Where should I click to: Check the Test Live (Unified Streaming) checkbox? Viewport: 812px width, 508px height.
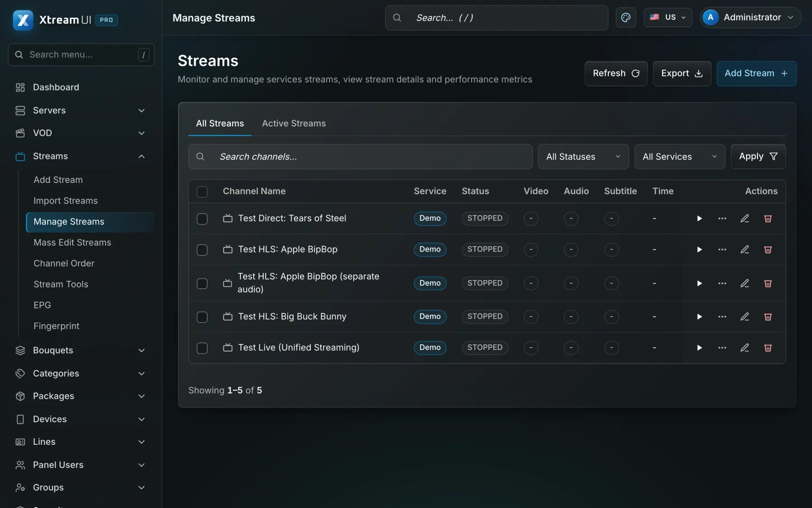pos(202,348)
